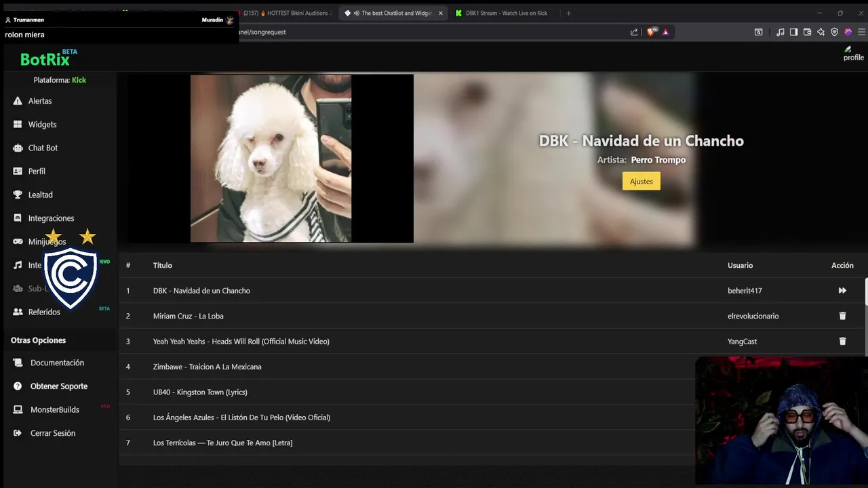Viewport: 868px width, 488px height.
Task: Open the Minijuegos gamepad icon
Action: (18, 241)
